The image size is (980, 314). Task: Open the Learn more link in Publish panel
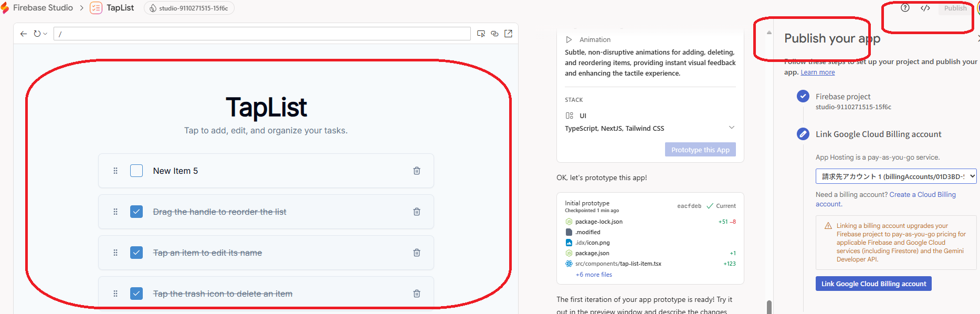818,72
